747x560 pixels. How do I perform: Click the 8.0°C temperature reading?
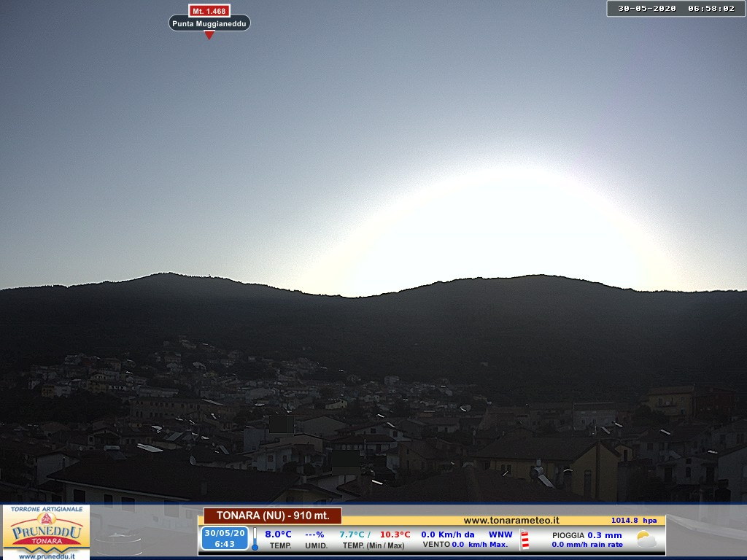click(278, 534)
